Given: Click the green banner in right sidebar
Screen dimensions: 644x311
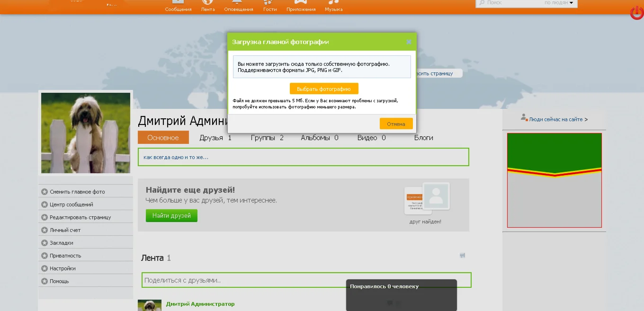Looking at the screenshot, I should point(555,180).
